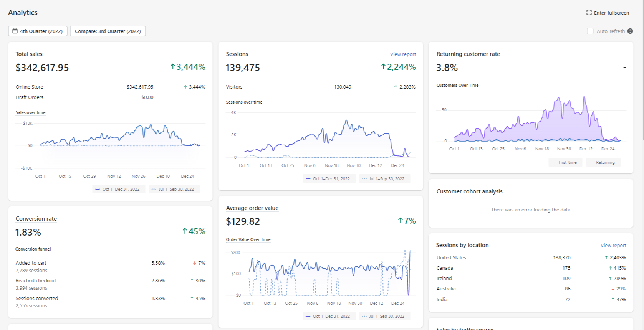This screenshot has height=330, width=644.
Task: Click the Auto-refresh help question mark icon
Action: click(x=630, y=31)
